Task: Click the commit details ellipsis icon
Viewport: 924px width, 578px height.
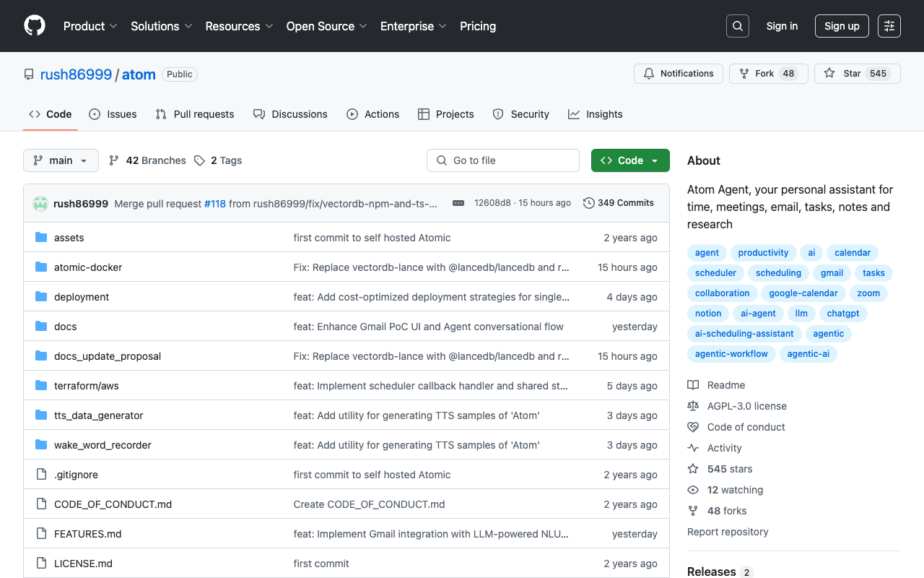Action: point(458,203)
